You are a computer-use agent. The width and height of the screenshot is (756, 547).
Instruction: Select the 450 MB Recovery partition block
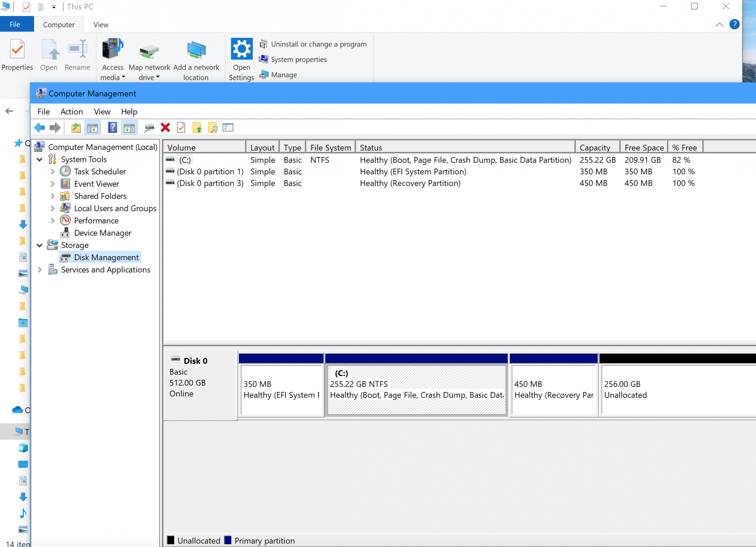point(554,385)
